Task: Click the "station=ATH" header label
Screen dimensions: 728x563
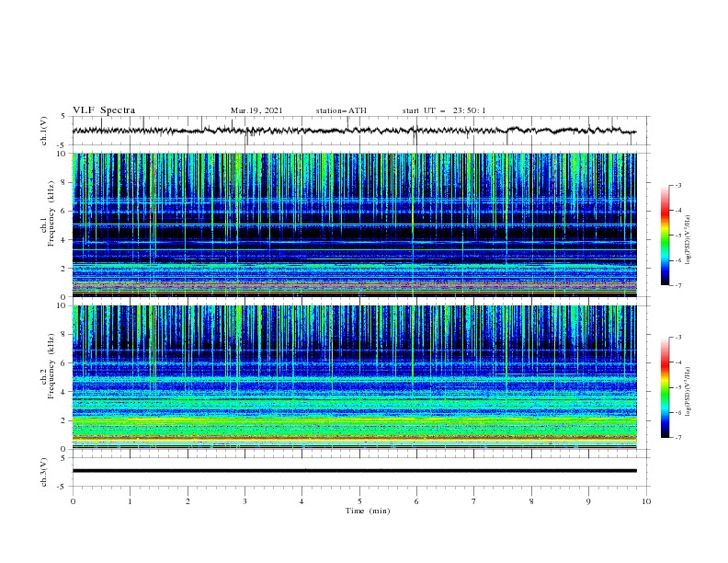Action: coord(341,110)
